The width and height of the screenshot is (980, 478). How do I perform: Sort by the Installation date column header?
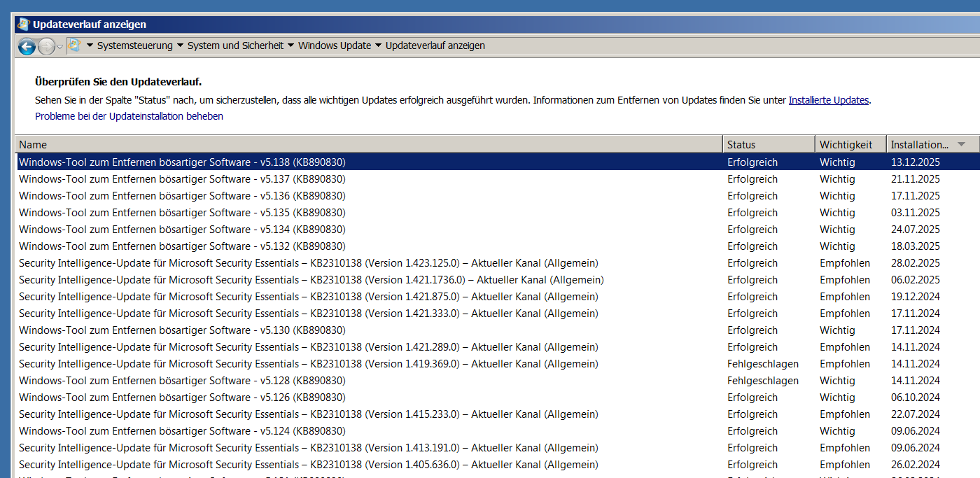pos(933,144)
